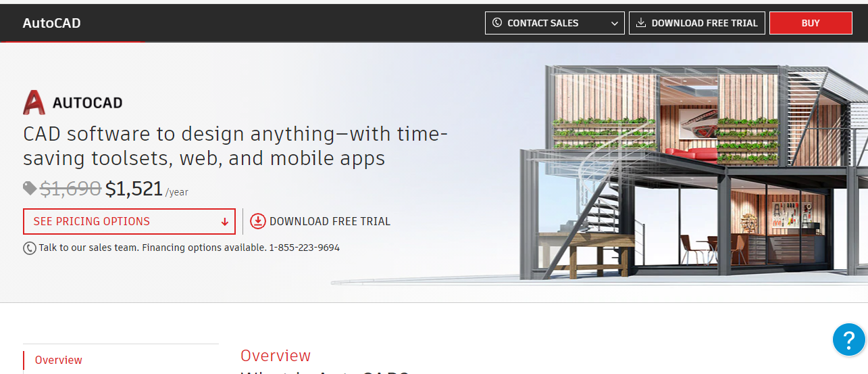Click the clock icon beside sales team text

tap(30, 248)
